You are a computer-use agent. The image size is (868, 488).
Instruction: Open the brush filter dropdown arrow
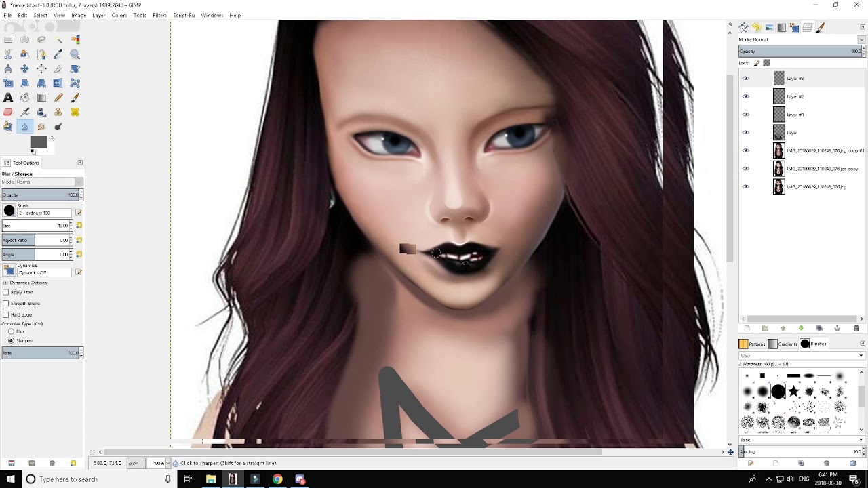coord(861,356)
